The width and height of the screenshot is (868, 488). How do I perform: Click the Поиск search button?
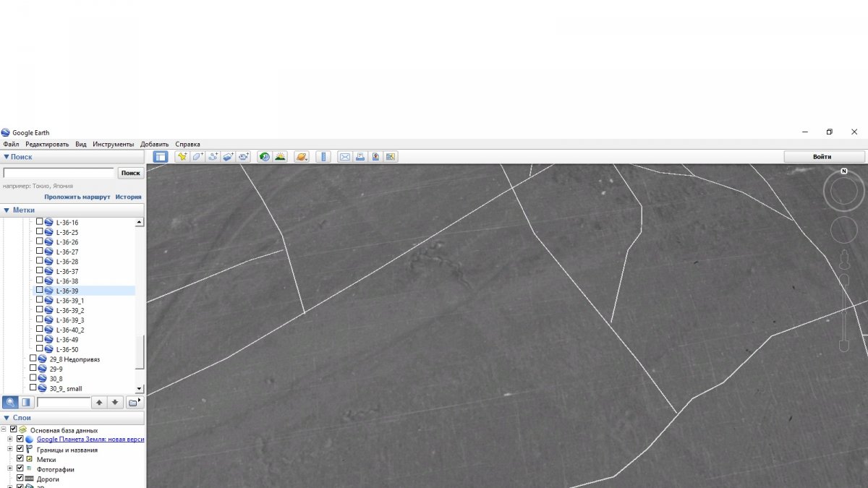[130, 173]
